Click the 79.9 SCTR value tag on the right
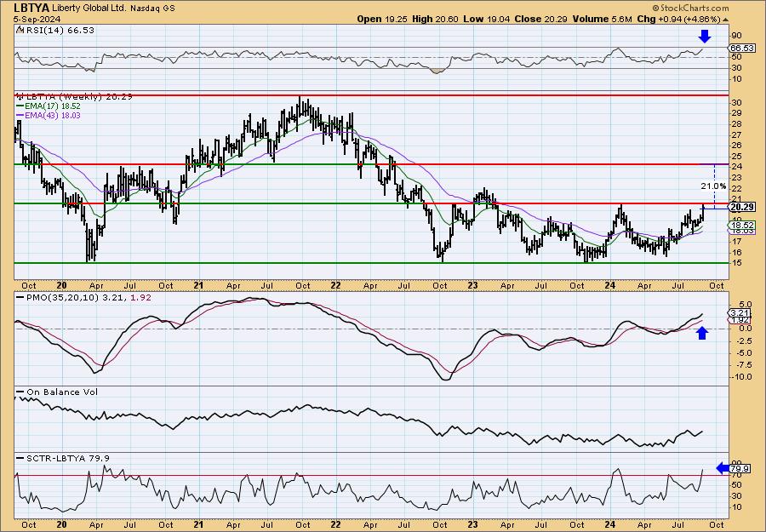This screenshot has height=532, width=766. pos(738,468)
